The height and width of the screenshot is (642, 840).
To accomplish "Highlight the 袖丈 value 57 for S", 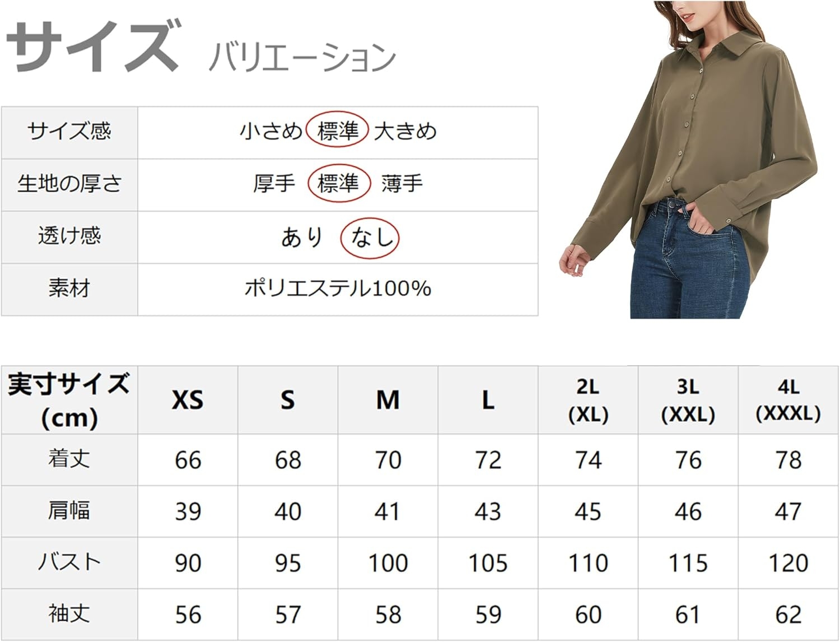I will tap(288, 615).
